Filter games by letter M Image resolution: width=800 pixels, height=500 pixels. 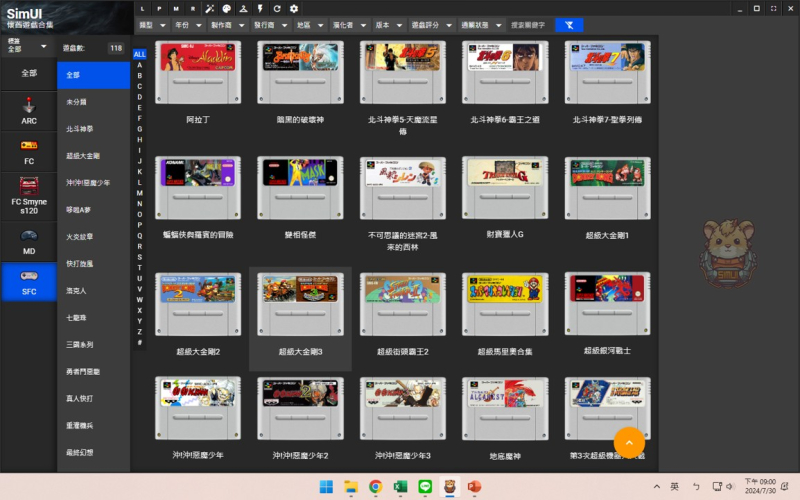(139, 193)
